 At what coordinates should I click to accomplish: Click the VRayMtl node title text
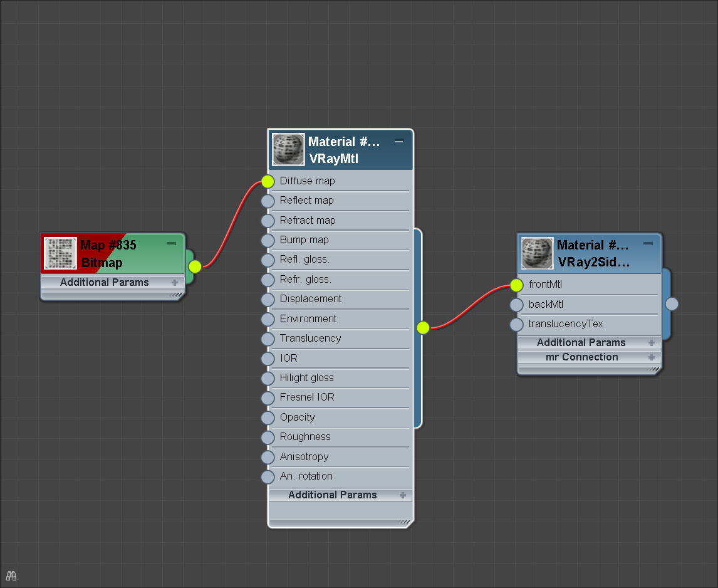click(334, 159)
